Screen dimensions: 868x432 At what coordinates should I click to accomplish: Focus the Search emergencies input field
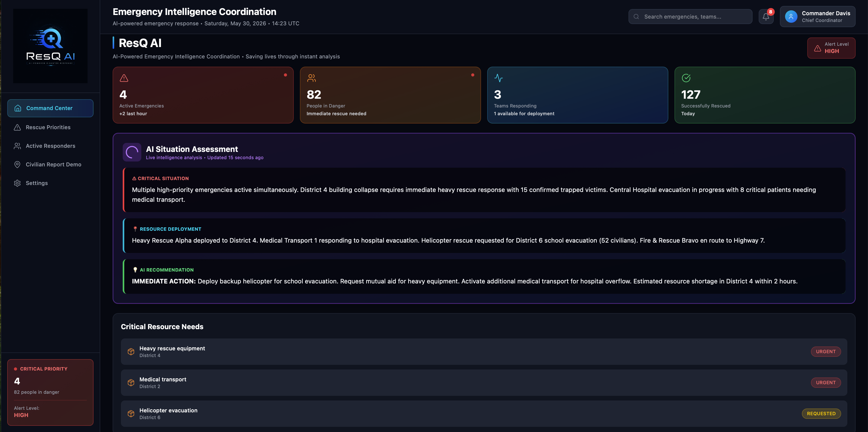point(690,17)
